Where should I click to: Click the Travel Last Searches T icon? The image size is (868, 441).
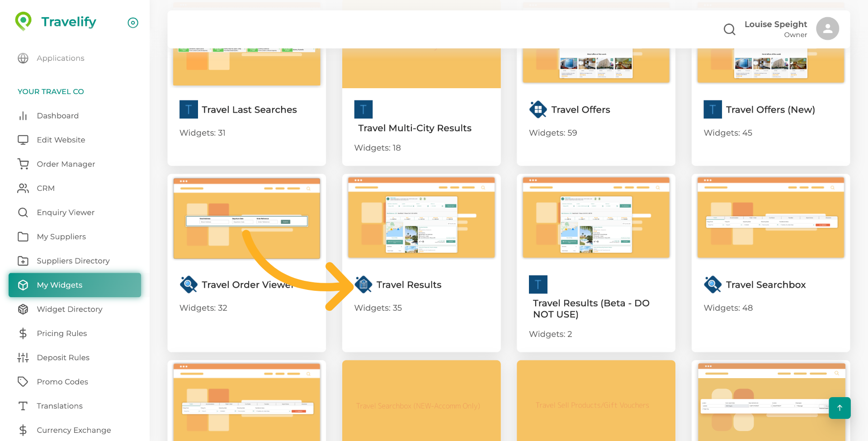(x=189, y=109)
